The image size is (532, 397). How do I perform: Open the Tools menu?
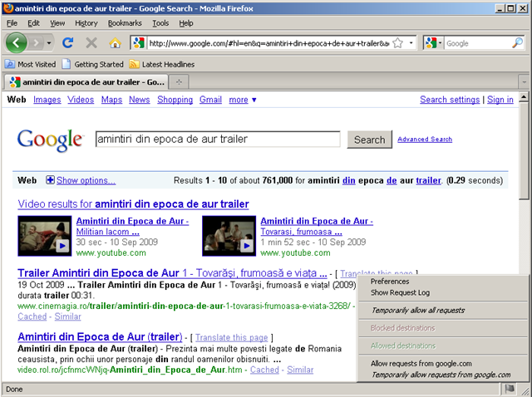click(x=160, y=23)
